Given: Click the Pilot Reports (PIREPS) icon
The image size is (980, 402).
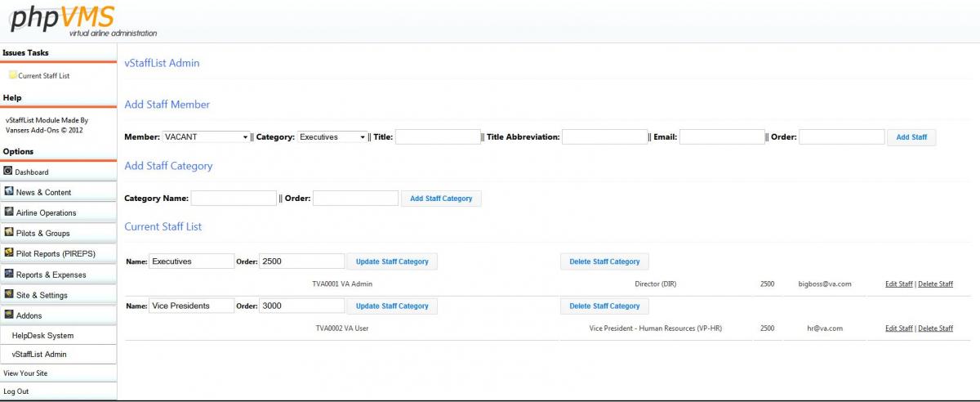Looking at the screenshot, I should point(9,253).
